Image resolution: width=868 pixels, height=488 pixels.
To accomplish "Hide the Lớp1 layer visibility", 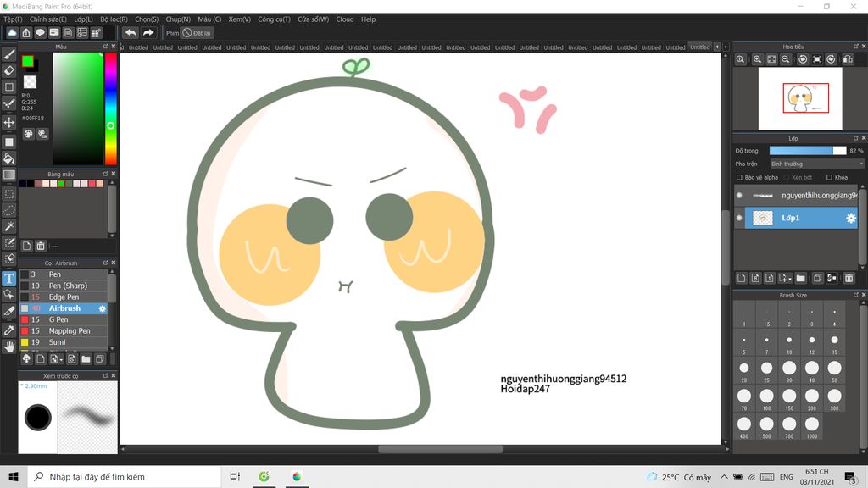I will [x=739, y=218].
